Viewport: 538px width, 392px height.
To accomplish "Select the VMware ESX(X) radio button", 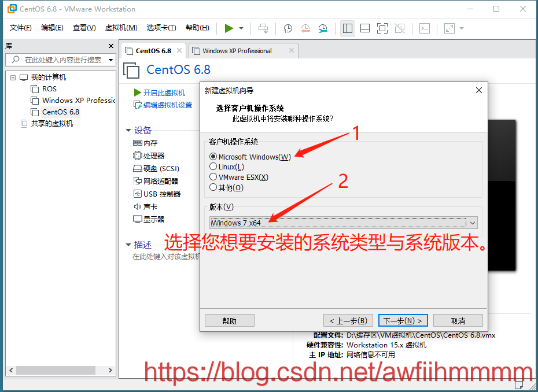I will (213, 177).
